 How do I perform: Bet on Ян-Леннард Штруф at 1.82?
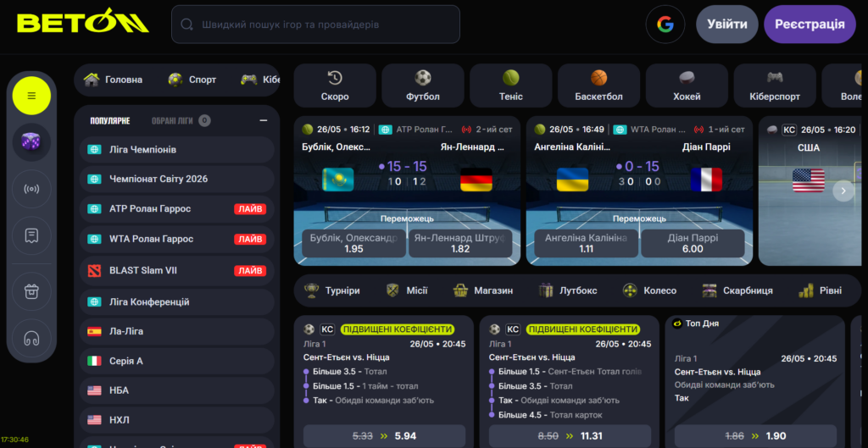[460, 243]
